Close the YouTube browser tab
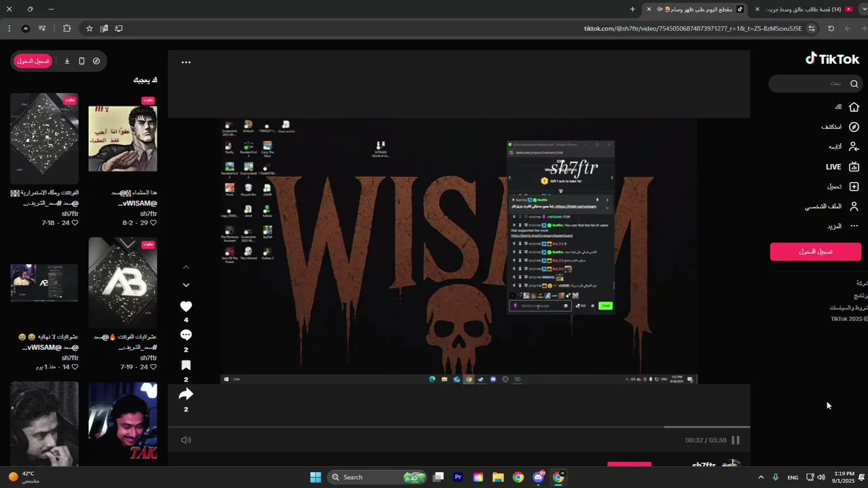Image resolution: width=868 pixels, height=488 pixels. [757, 9]
